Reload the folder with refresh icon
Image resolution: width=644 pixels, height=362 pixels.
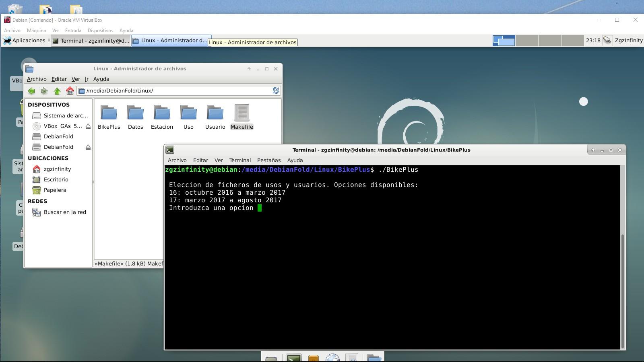click(276, 91)
